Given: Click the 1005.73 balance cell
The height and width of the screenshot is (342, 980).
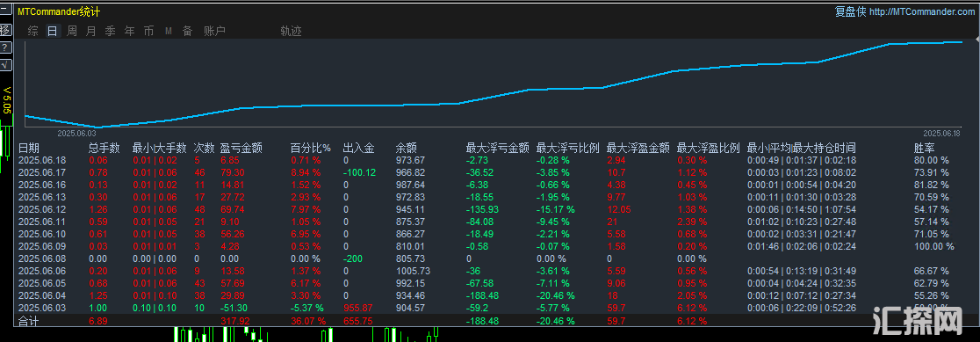Looking at the screenshot, I should click(x=413, y=271).
